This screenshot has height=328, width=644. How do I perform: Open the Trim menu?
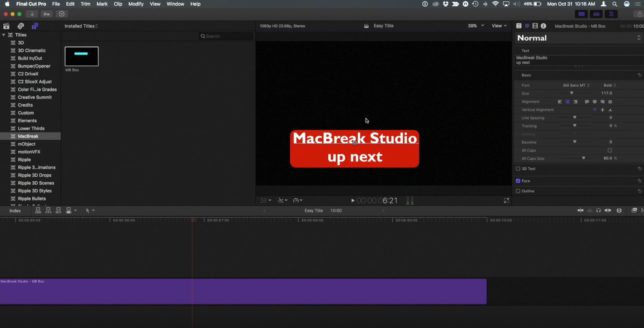[85, 4]
